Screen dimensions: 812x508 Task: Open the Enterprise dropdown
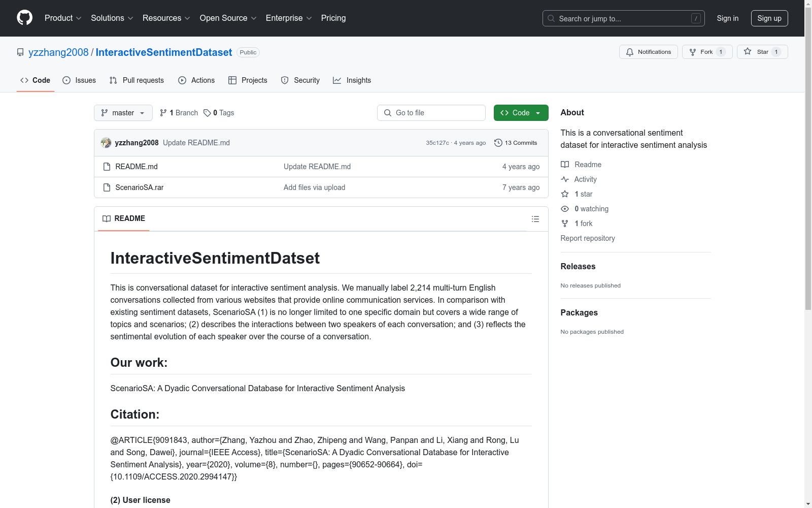[288, 18]
